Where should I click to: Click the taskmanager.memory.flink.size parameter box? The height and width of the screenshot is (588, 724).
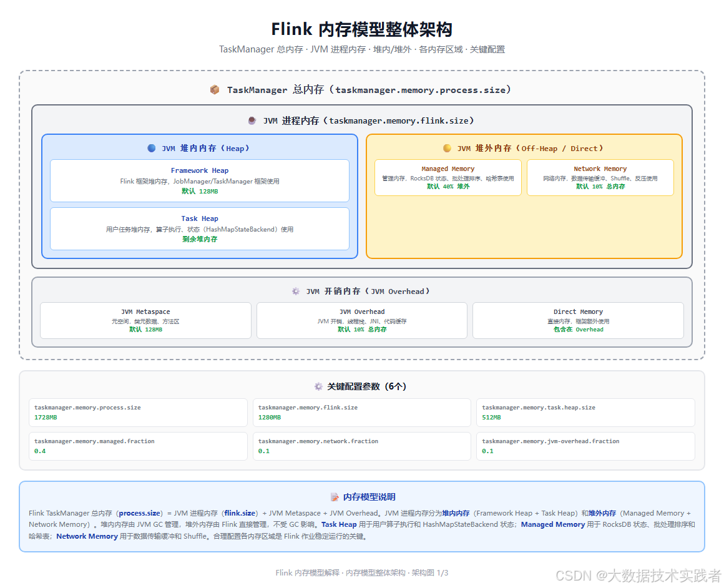[x=362, y=413]
